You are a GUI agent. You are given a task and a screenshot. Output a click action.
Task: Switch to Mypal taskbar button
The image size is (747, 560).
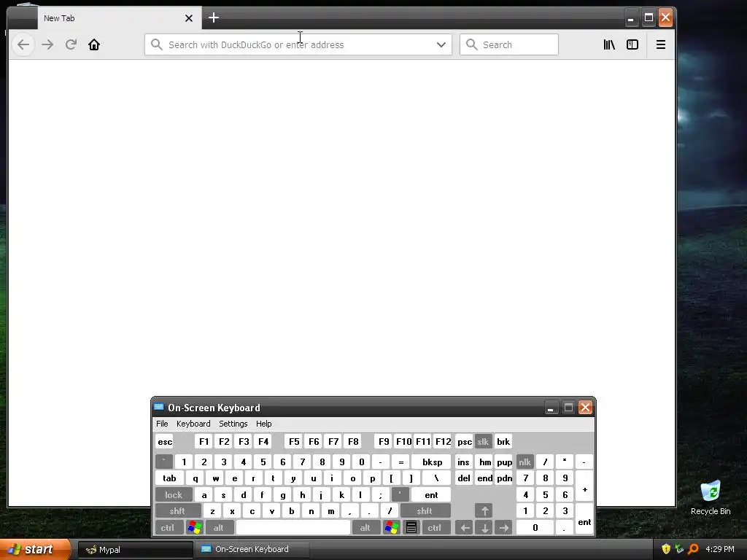[135, 550]
